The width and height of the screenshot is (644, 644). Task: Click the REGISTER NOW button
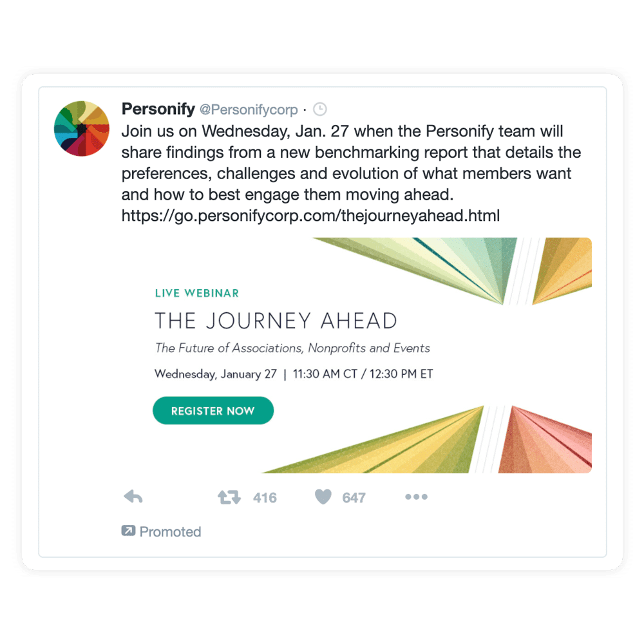(x=213, y=410)
